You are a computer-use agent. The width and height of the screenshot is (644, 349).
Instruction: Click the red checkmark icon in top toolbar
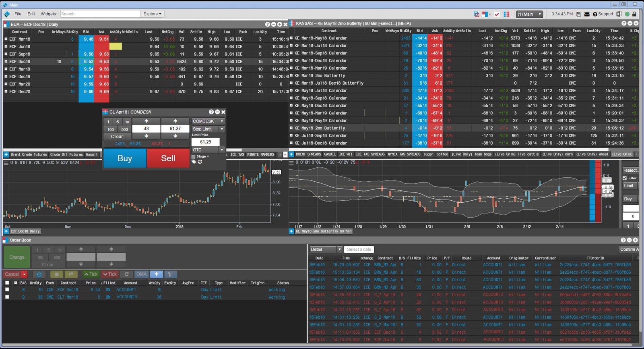(497, 14)
